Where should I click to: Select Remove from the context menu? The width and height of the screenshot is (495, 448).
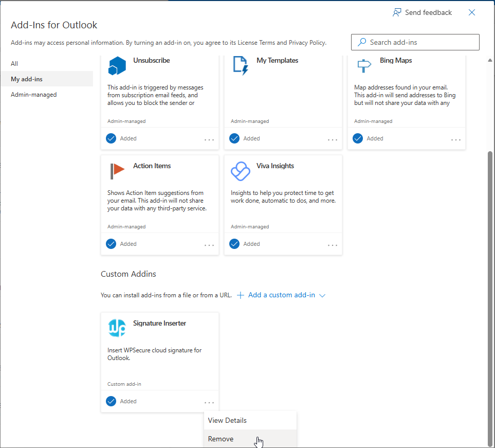[x=221, y=439]
